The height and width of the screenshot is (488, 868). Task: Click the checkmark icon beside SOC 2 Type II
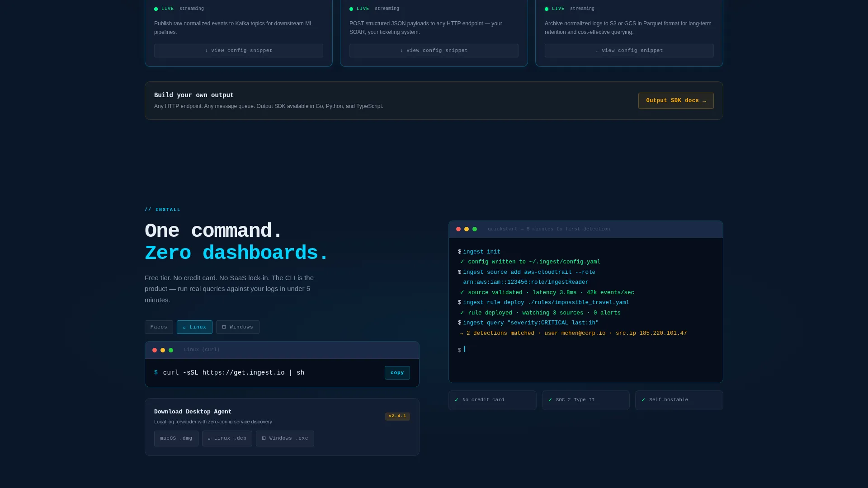(x=550, y=400)
